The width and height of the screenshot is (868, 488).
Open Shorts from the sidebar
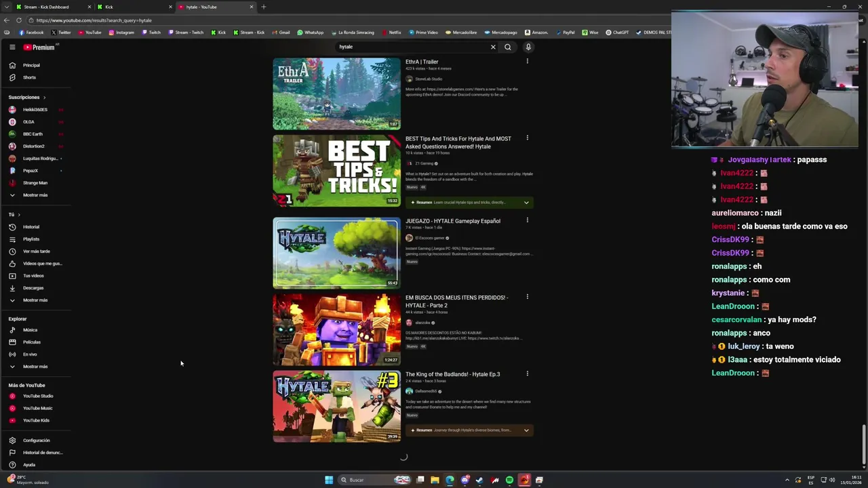29,77
